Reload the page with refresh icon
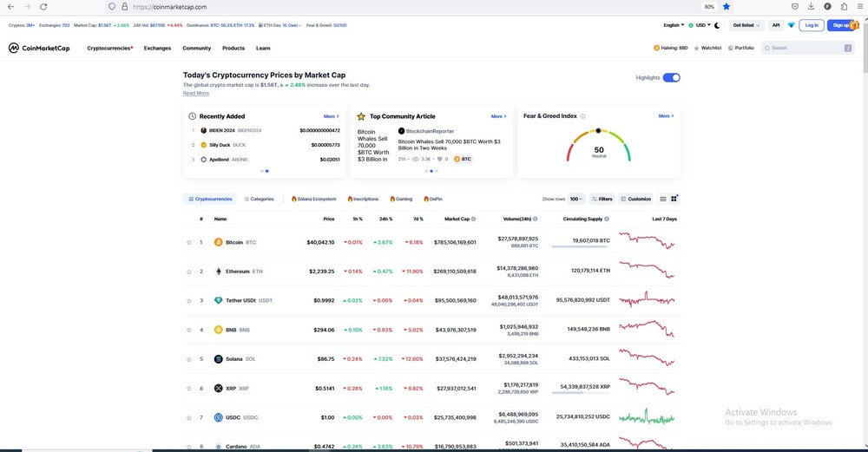 click(43, 7)
